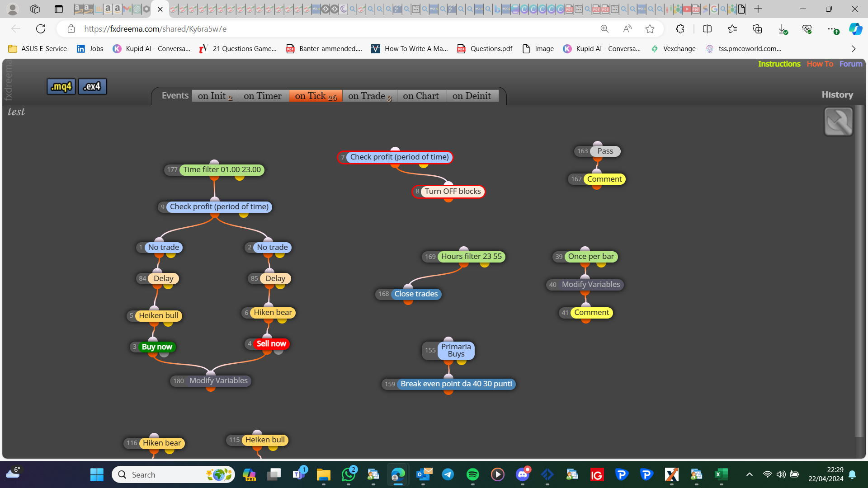The image size is (868, 488).
Task: Open Spotify from taskbar
Action: [472, 474]
